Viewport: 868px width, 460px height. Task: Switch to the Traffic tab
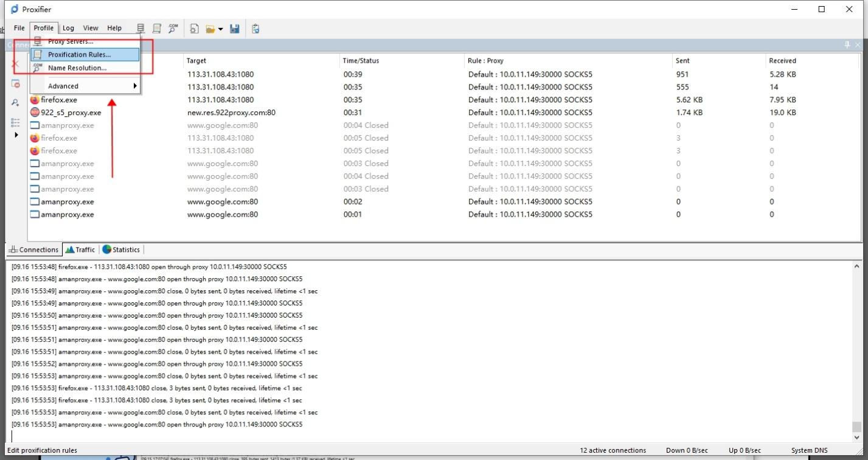tap(80, 249)
